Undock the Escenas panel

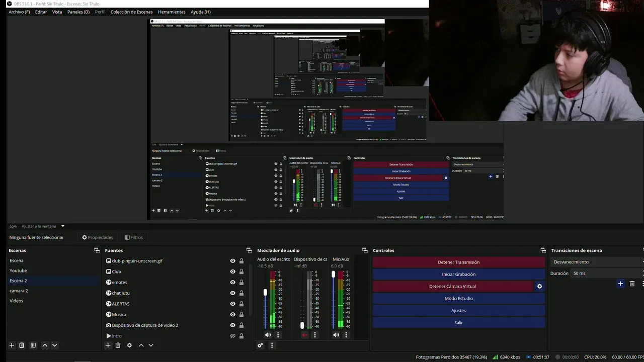tap(97, 250)
